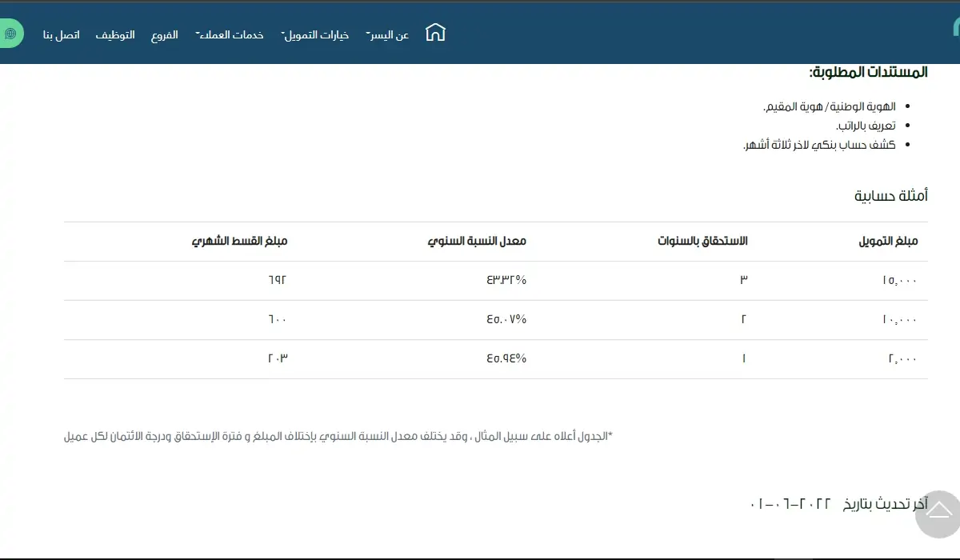Click the آخر تحديث بتاريخ date line
The image size is (960, 560).
click(839, 503)
